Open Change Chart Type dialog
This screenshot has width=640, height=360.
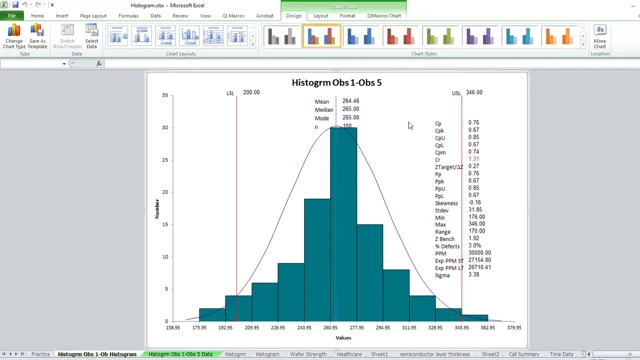tap(14, 36)
